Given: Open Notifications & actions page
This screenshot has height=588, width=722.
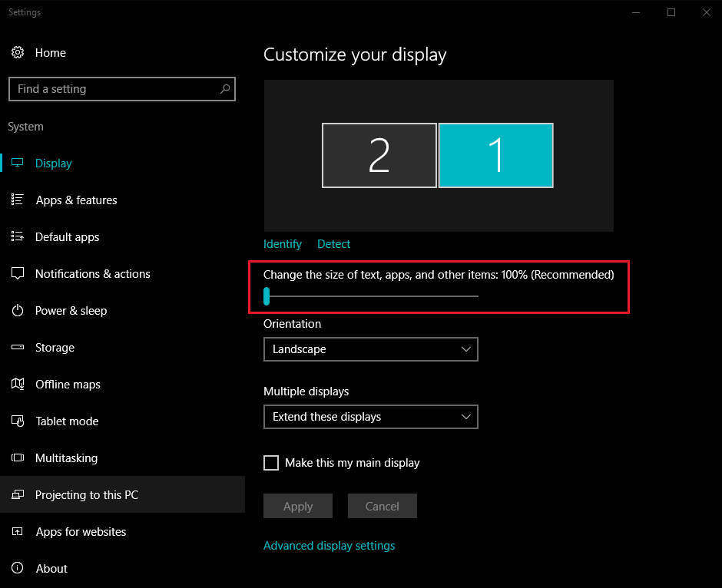Looking at the screenshot, I should tap(122, 273).
